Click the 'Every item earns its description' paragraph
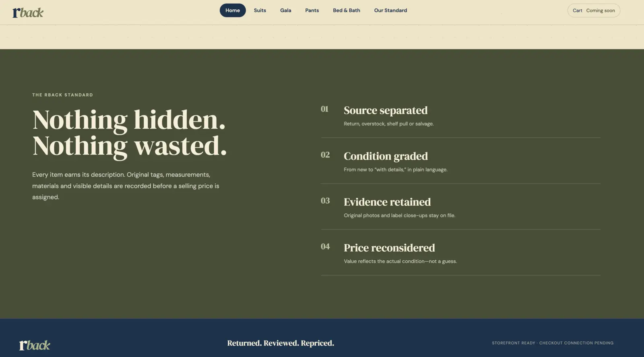 126,186
